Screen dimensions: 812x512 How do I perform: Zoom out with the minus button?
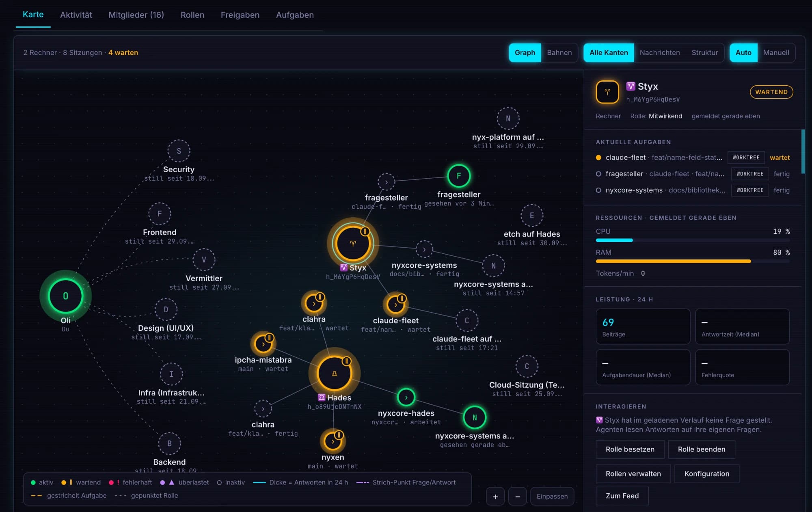coord(517,496)
